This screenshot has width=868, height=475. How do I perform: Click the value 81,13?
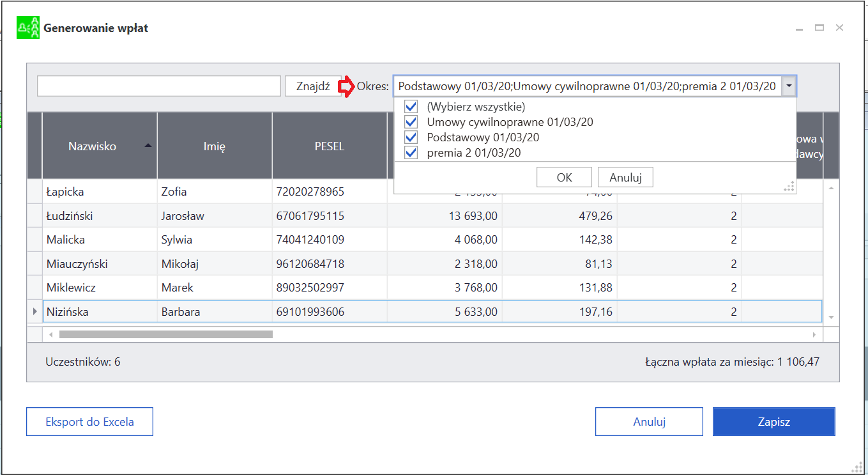(598, 264)
